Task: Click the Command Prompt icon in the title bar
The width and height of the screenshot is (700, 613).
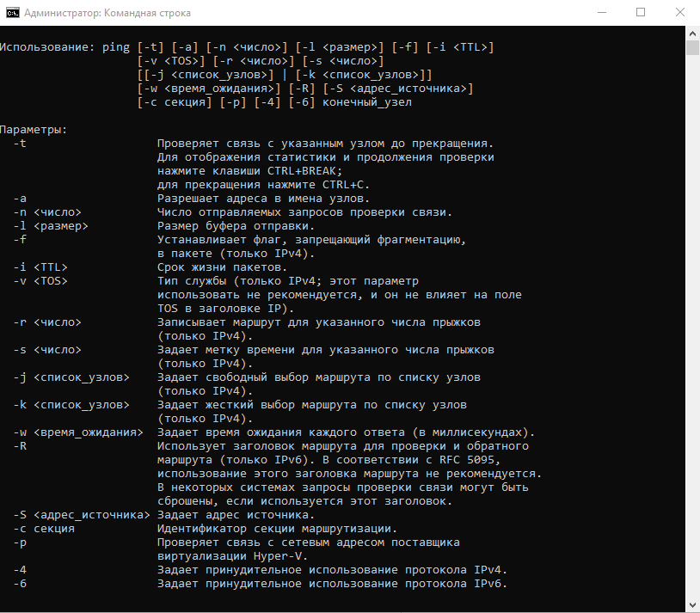Action: point(13,13)
